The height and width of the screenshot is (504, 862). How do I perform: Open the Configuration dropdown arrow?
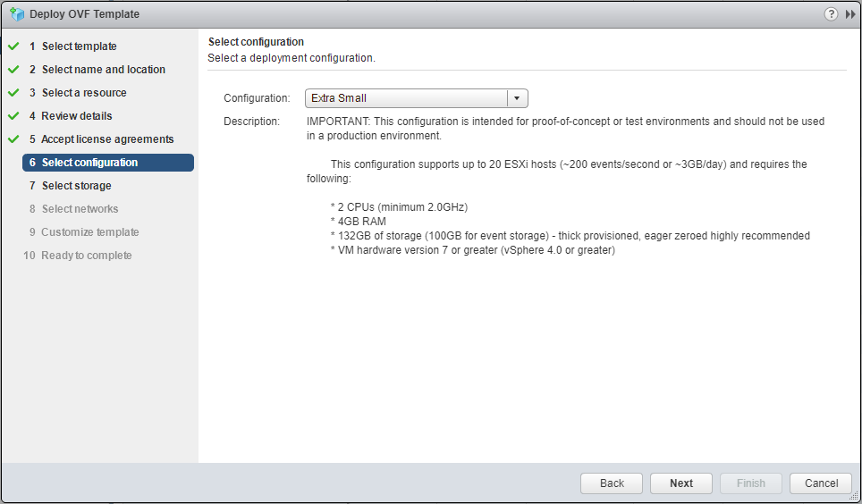click(518, 98)
